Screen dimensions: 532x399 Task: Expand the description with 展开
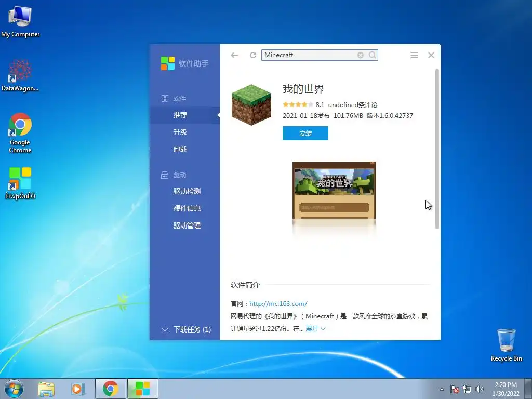pyautogui.click(x=315, y=328)
